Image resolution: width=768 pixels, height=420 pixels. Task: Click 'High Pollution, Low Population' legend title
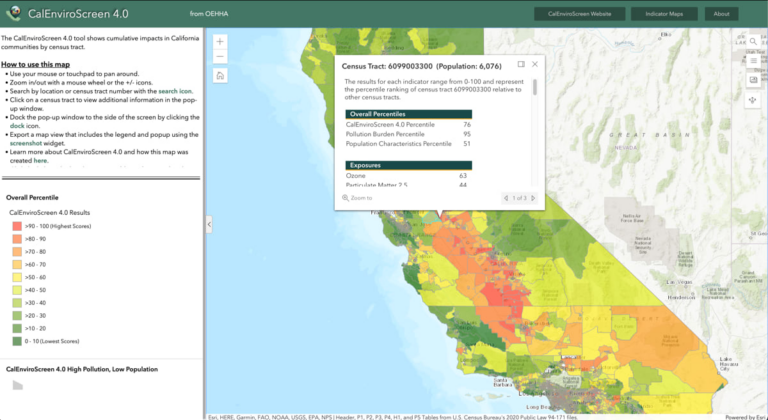(82, 369)
